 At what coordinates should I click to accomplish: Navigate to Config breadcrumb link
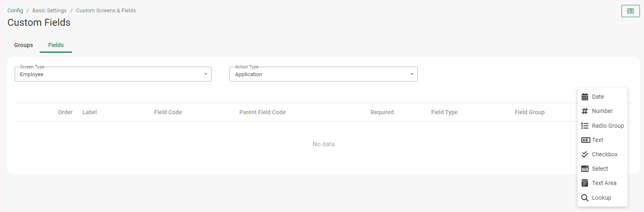[x=15, y=11]
